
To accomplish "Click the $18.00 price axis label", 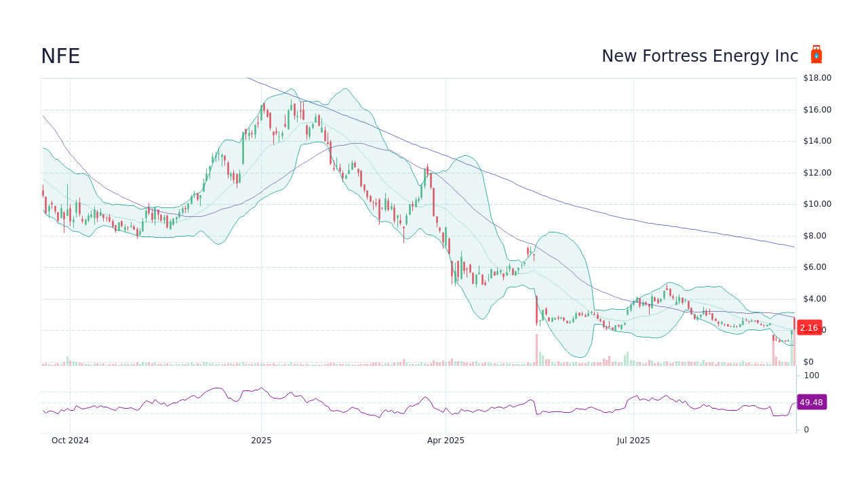I will [817, 78].
